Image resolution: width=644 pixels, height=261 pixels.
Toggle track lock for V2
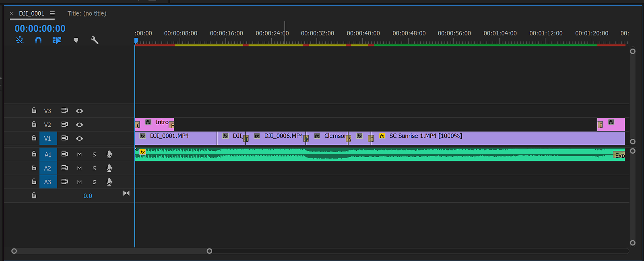tap(34, 124)
